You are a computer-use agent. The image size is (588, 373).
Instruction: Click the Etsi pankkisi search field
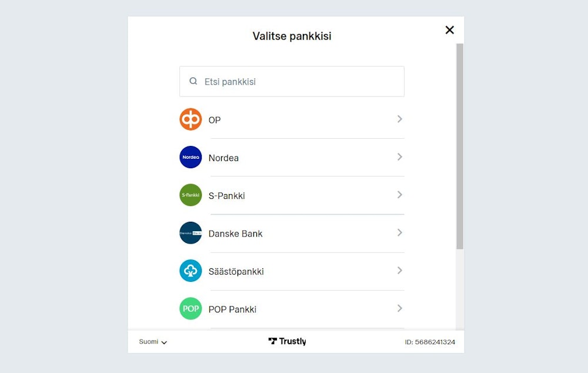(x=292, y=81)
